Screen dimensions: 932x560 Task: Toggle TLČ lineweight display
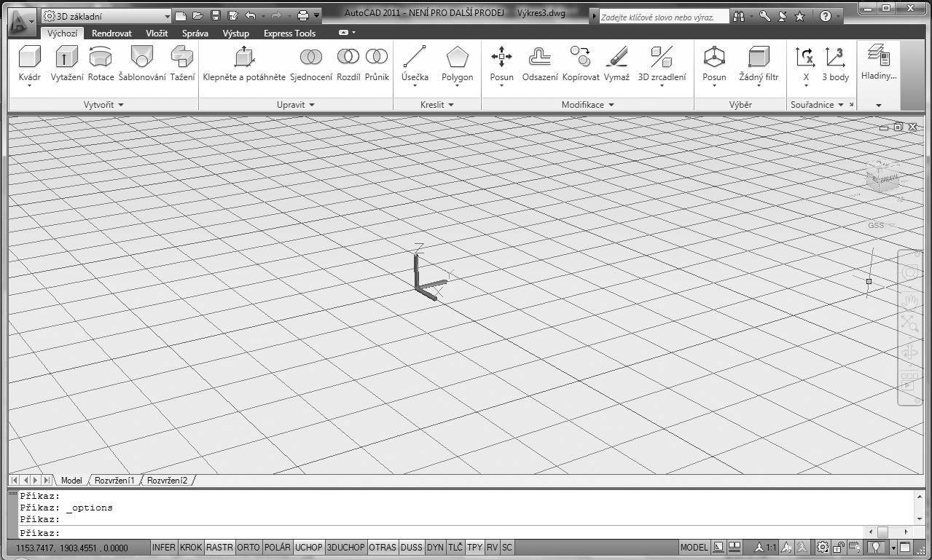[x=455, y=548]
